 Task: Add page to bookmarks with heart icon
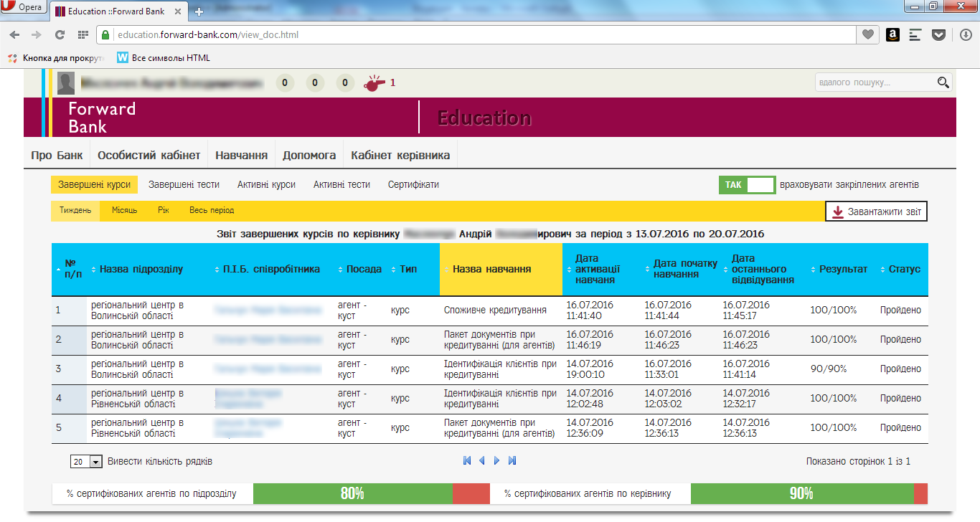[x=868, y=34]
